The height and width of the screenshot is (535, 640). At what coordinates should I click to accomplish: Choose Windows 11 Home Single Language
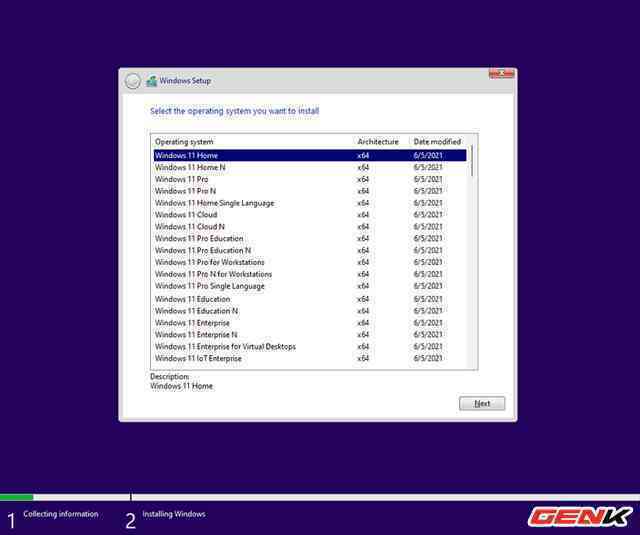(310, 203)
